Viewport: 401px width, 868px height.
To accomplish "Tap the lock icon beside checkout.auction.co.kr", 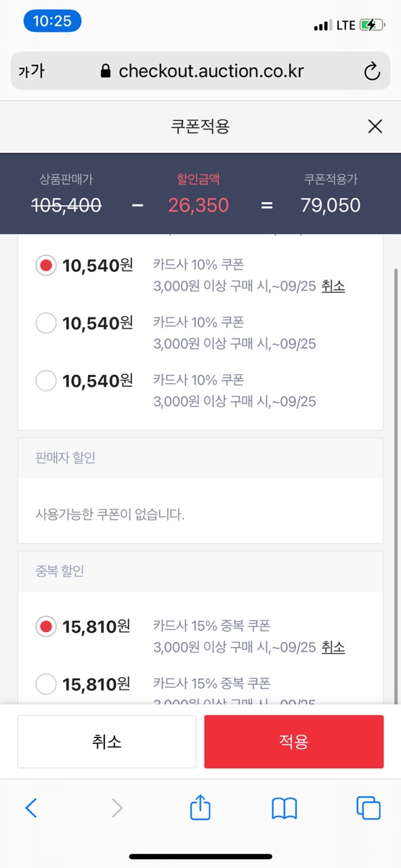I will [x=105, y=71].
